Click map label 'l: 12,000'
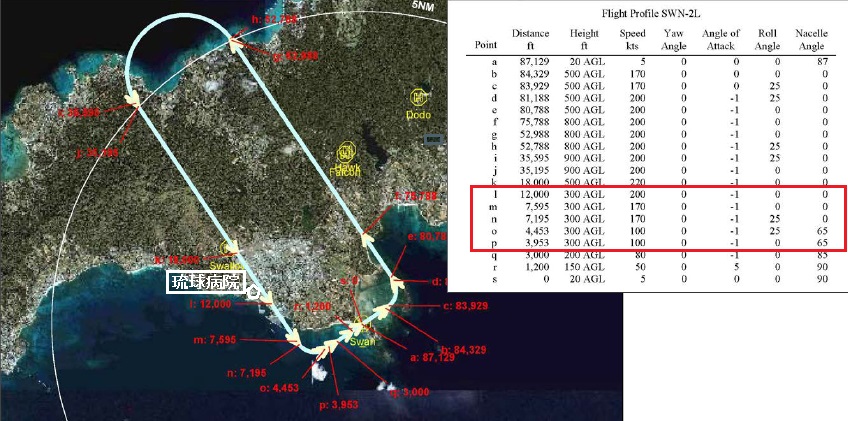The width and height of the screenshot is (848, 421). 210,304
